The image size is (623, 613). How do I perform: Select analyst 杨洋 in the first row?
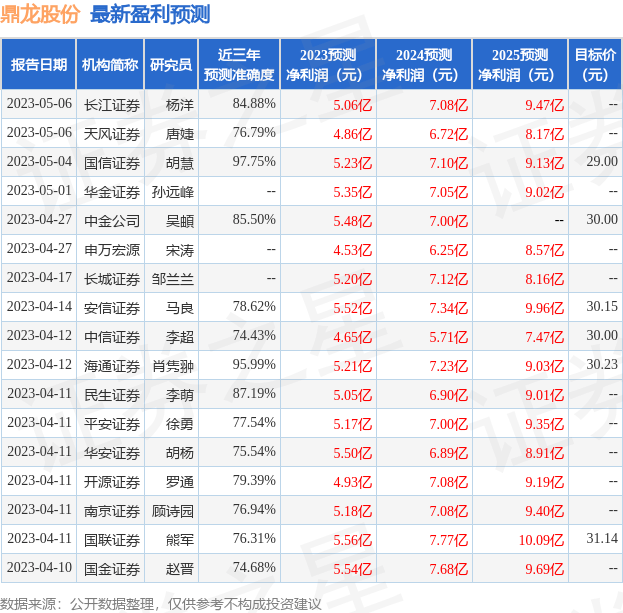click(x=180, y=104)
